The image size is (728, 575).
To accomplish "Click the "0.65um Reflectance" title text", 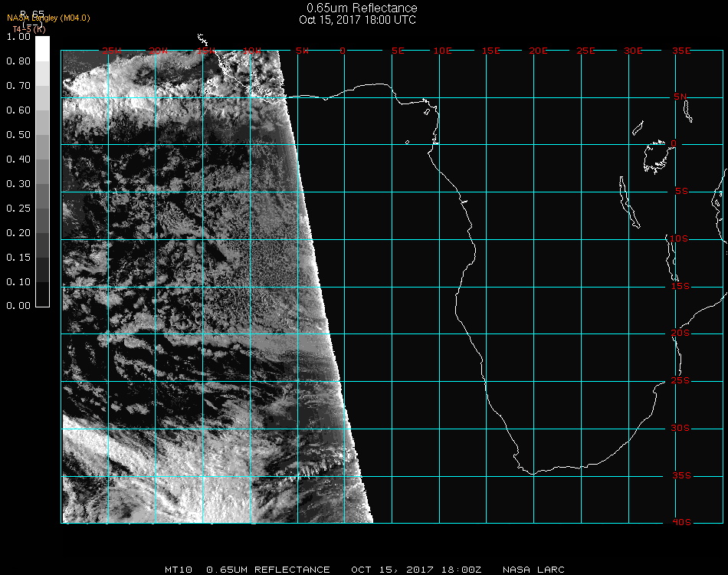I will click(x=362, y=8).
